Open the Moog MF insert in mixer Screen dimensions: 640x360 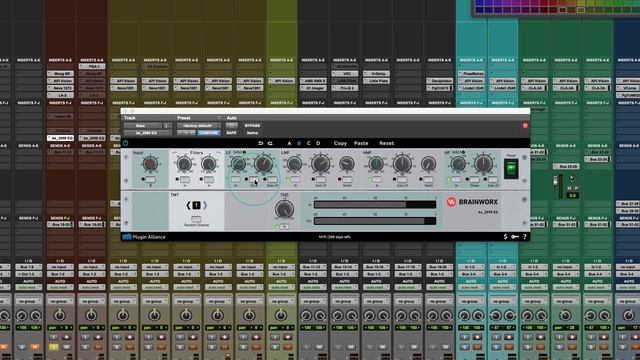(60, 74)
